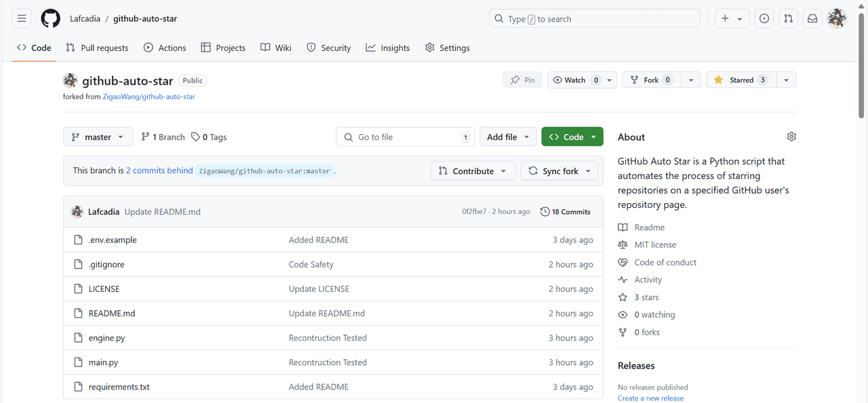Screen dimensions: 868x403
Task: Pin this repository to profile
Action: (523, 80)
